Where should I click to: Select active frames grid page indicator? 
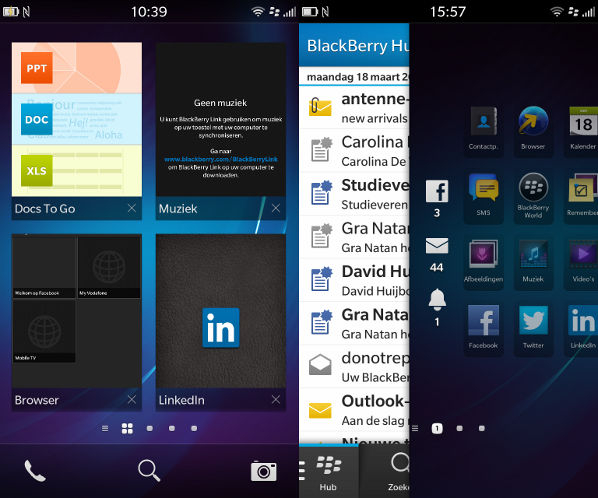[127, 429]
